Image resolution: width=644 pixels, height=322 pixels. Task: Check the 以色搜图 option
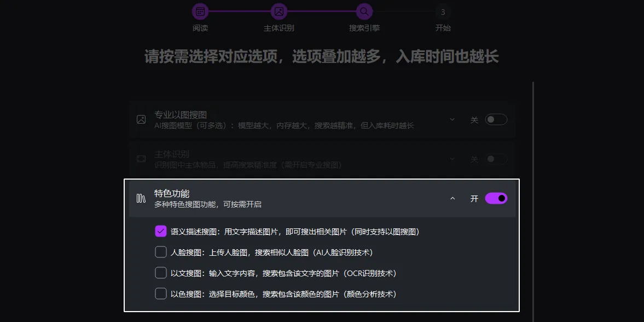(160, 294)
